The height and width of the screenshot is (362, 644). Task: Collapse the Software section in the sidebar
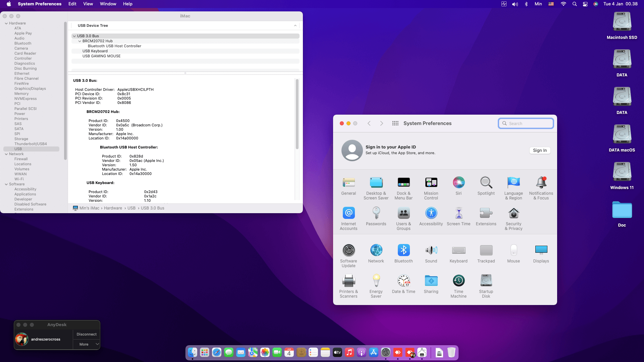click(x=6, y=184)
